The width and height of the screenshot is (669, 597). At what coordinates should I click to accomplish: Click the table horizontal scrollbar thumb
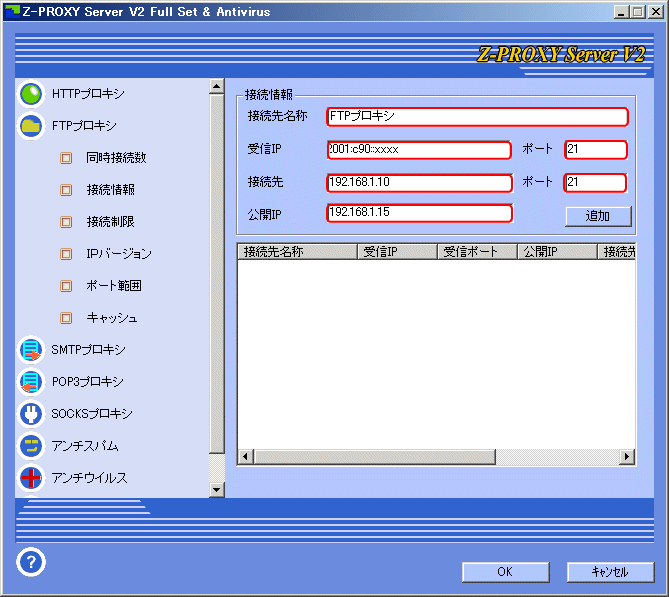(375, 457)
